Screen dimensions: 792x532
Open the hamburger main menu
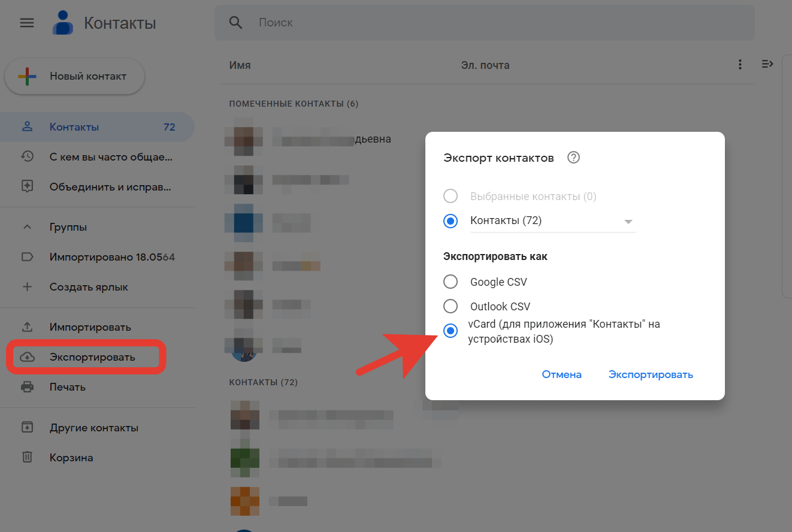tap(27, 23)
